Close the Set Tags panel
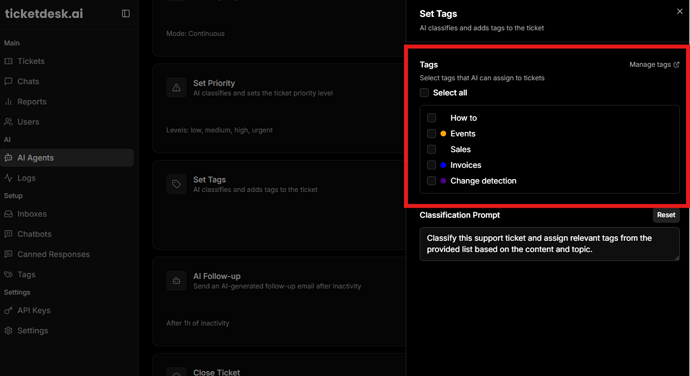The image size is (690, 376). 679,11
